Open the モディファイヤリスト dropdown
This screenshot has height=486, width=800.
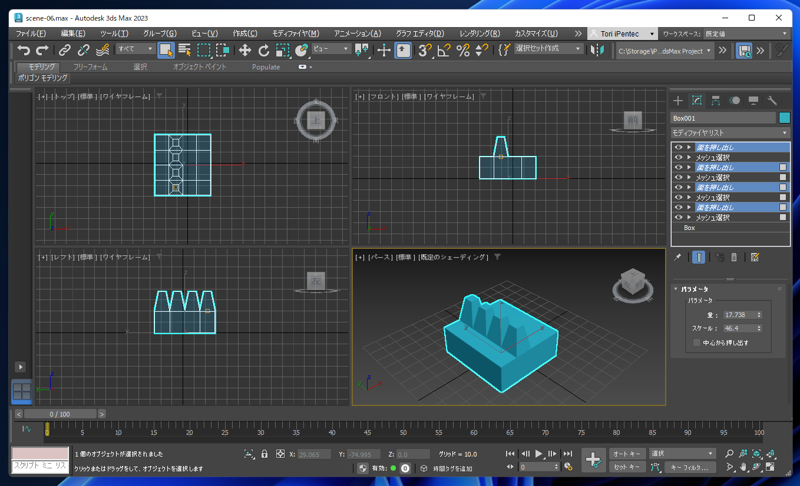(x=730, y=133)
